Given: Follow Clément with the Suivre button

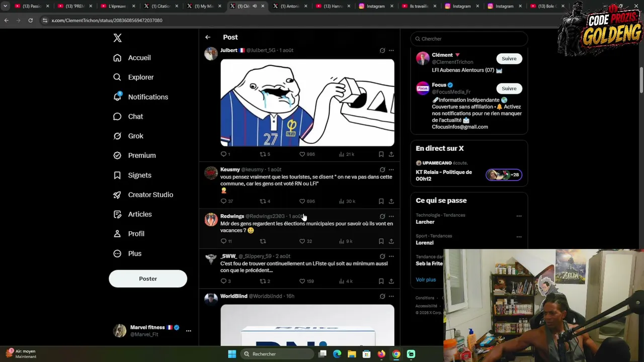Looking at the screenshot, I should (509, 59).
